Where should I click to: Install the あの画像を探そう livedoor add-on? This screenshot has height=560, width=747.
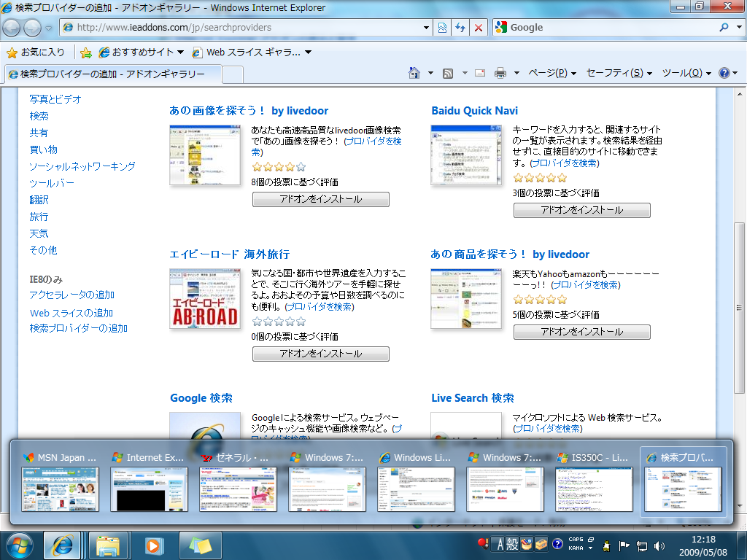pyautogui.click(x=321, y=199)
